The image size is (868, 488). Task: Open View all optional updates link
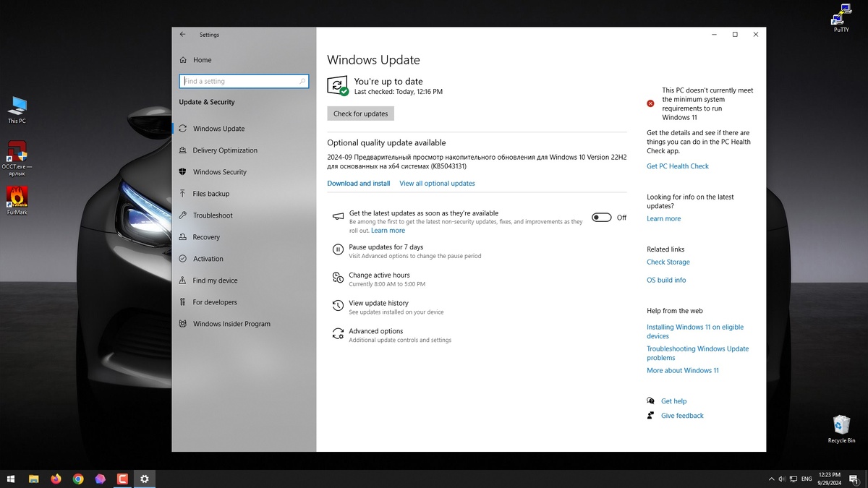pyautogui.click(x=437, y=184)
